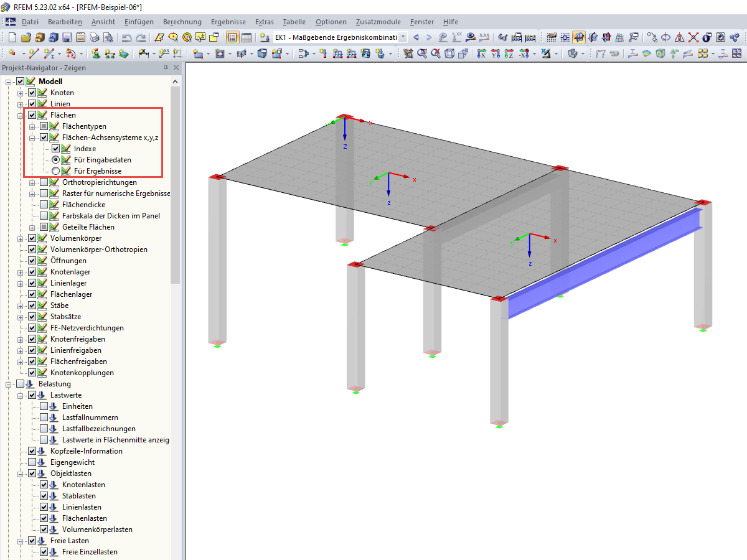Uncheck the Knoten checkbox

[32, 93]
